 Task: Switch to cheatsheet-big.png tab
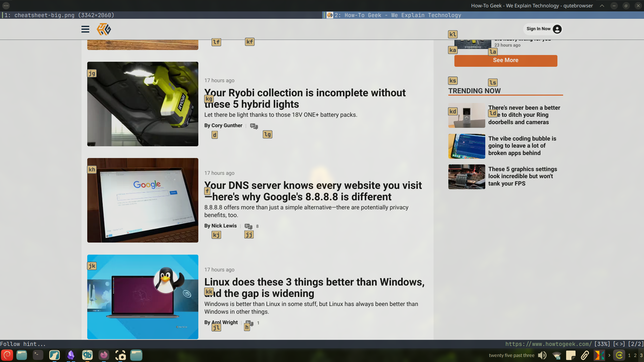coord(161,15)
